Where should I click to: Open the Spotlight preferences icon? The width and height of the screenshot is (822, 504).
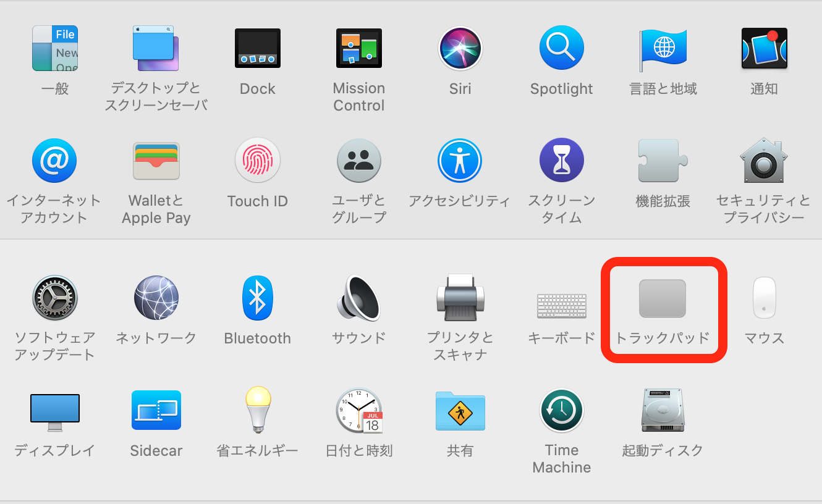pos(562,48)
